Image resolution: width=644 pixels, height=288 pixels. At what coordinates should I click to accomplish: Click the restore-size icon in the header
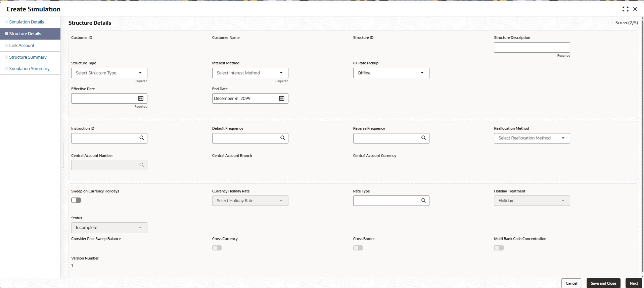[625, 9]
